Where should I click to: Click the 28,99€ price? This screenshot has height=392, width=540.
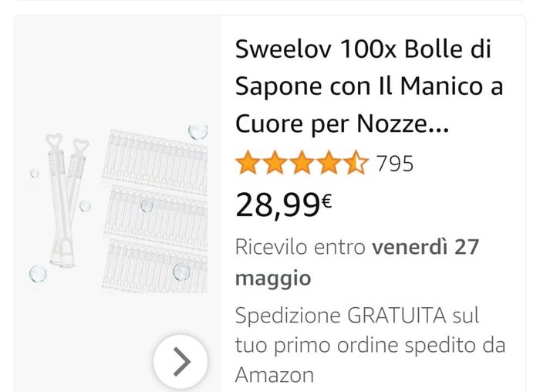283,204
